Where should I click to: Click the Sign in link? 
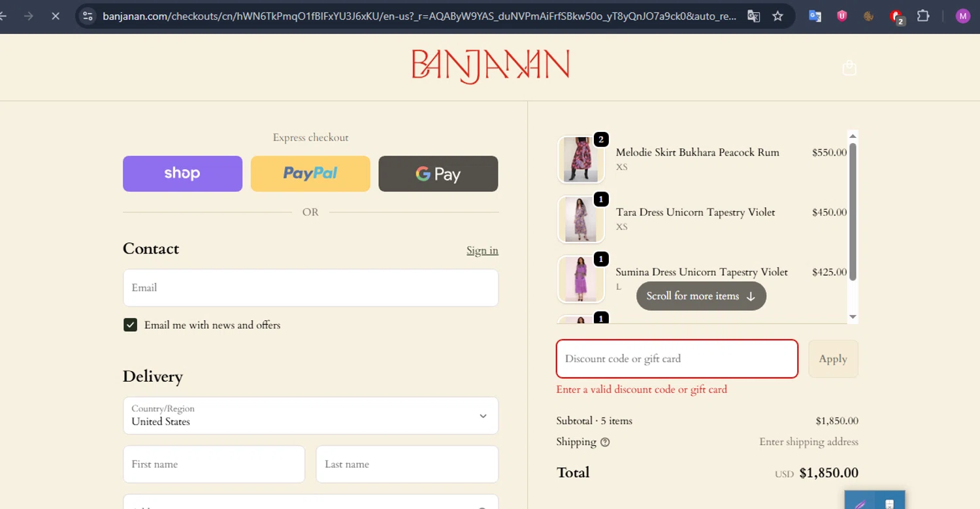click(x=482, y=250)
